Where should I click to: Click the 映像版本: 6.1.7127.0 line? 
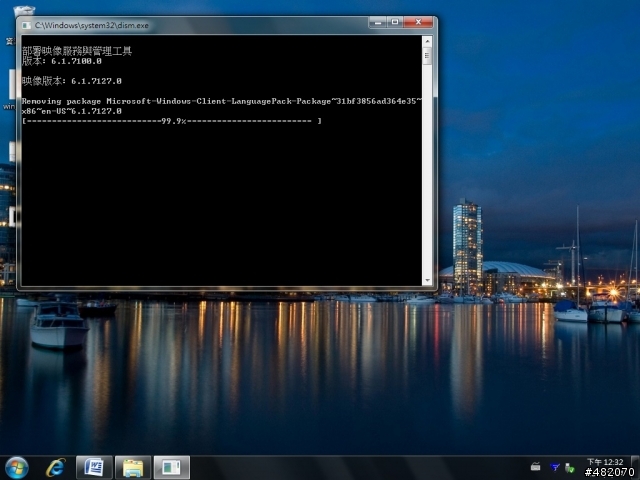(x=72, y=81)
